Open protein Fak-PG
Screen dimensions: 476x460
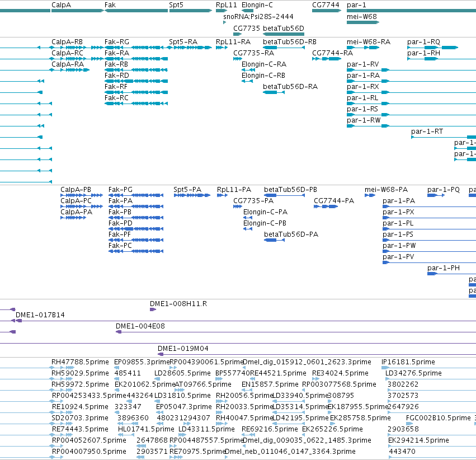coord(120,190)
